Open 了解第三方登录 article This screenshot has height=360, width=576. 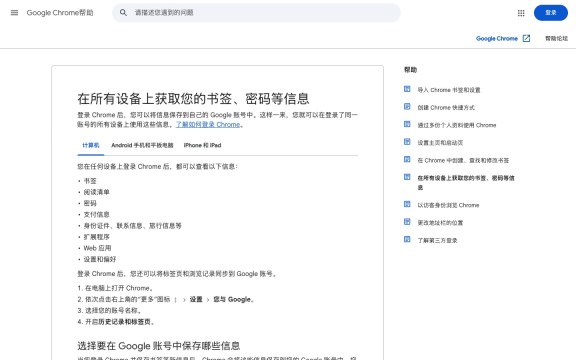point(437,241)
